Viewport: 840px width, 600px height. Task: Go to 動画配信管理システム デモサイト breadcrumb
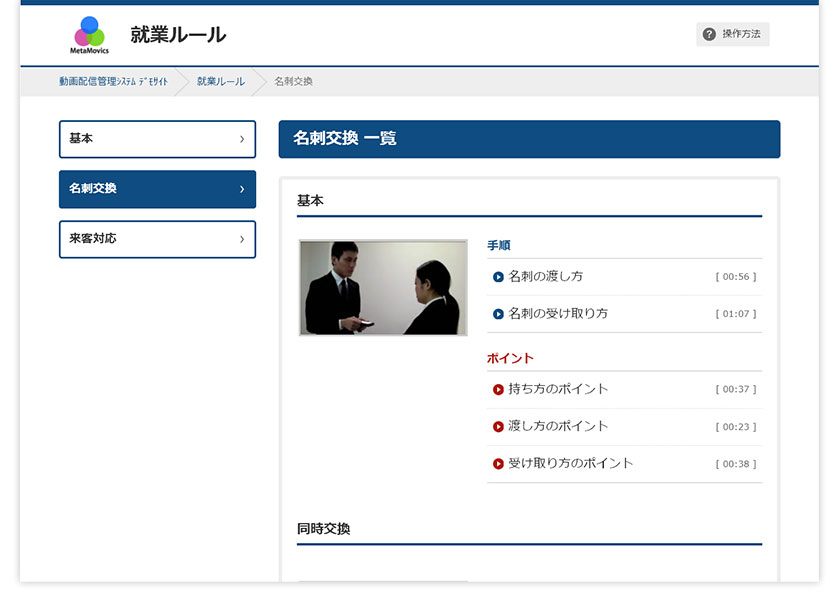[113, 81]
